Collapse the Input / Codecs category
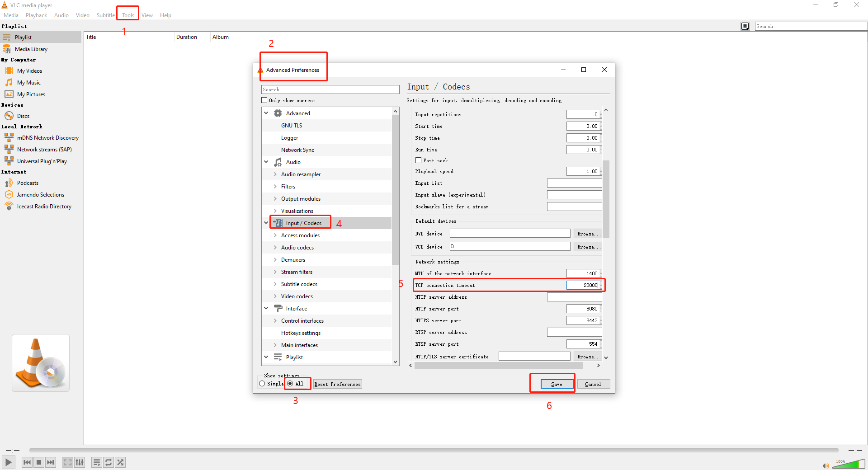This screenshot has width=868, height=470. point(266,223)
